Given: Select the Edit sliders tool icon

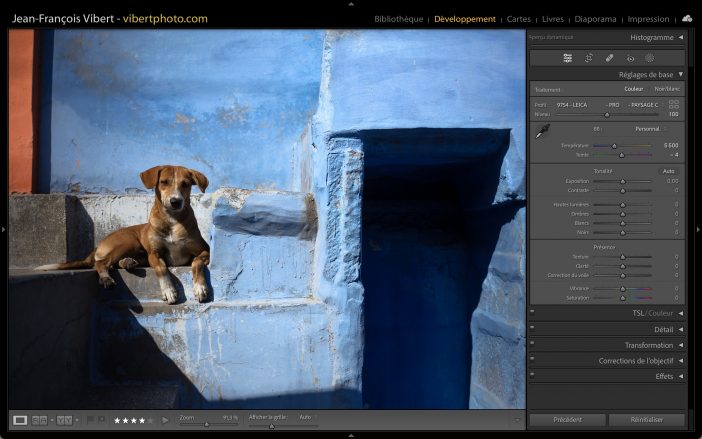Looking at the screenshot, I should coord(568,58).
